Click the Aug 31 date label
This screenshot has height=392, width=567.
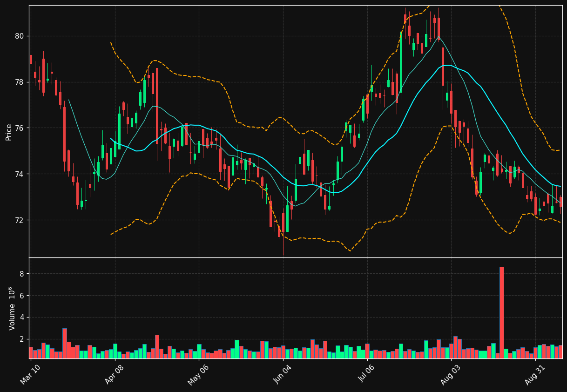[x=534, y=375]
